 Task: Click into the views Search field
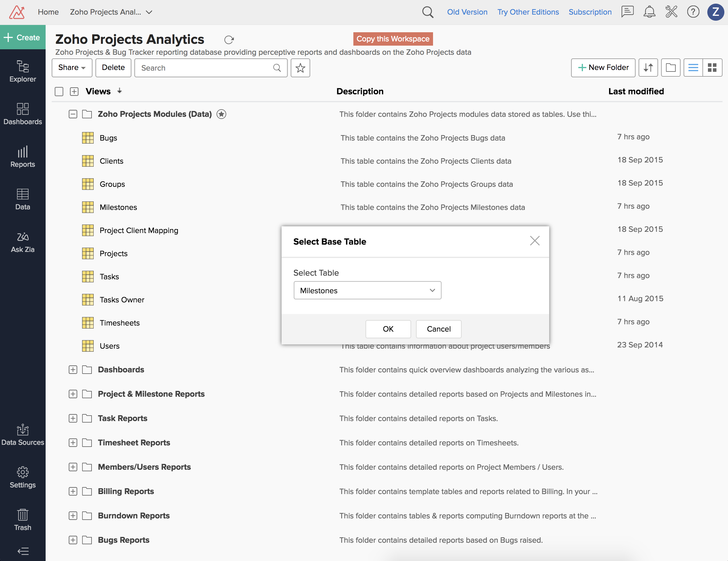(x=205, y=68)
